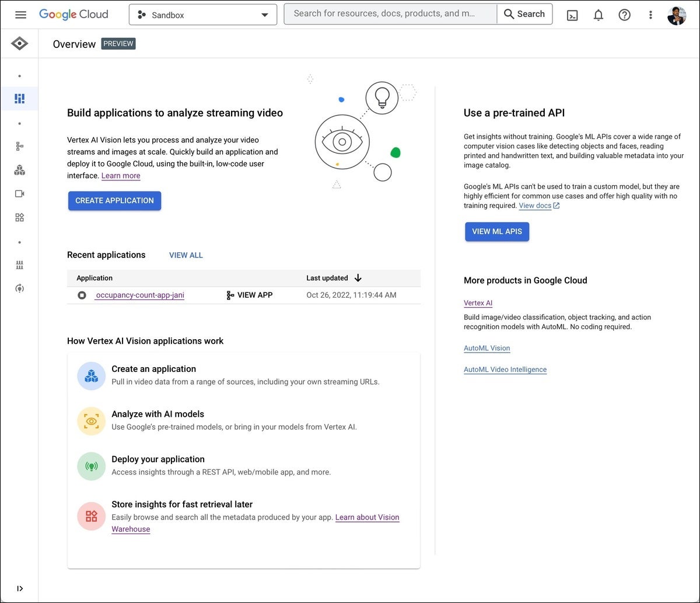700x603 pixels.
Task: Click VIEW APP for occupancy-count-app-jani
Action: 249,295
